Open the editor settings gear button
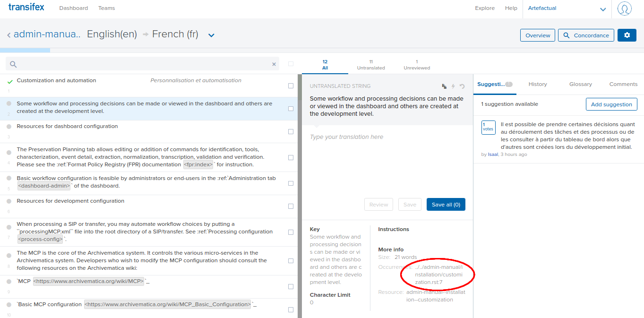 tap(627, 35)
